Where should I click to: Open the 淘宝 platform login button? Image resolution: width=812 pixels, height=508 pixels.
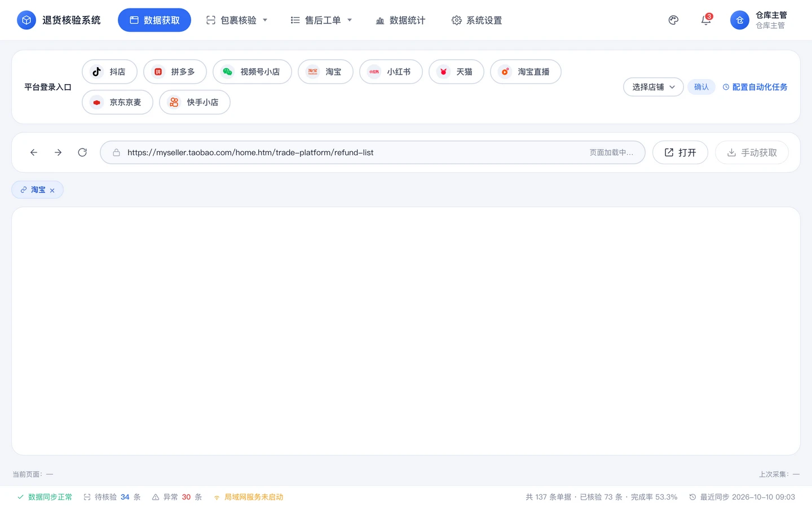325,72
